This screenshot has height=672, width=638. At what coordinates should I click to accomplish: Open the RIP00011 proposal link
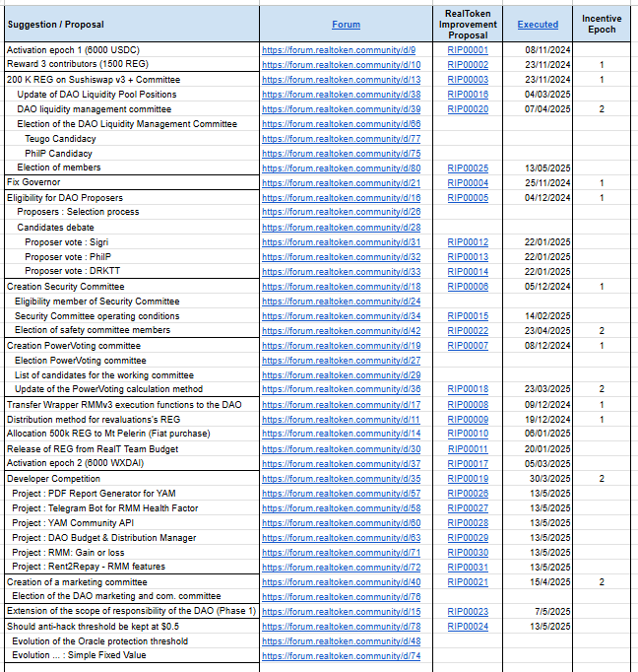(x=468, y=449)
